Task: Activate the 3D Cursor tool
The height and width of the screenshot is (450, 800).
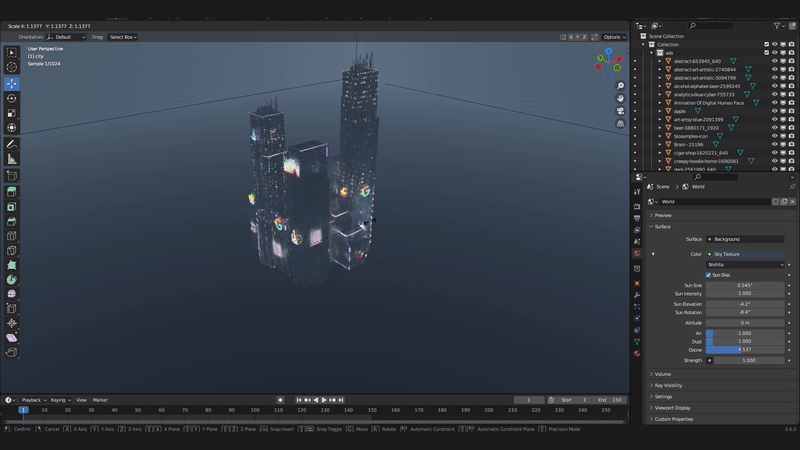Action: 12,67
